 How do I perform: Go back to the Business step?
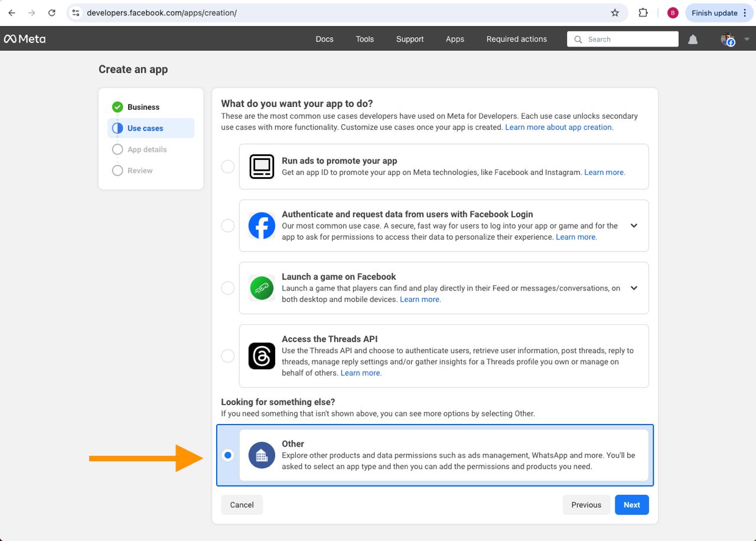click(143, 107)
